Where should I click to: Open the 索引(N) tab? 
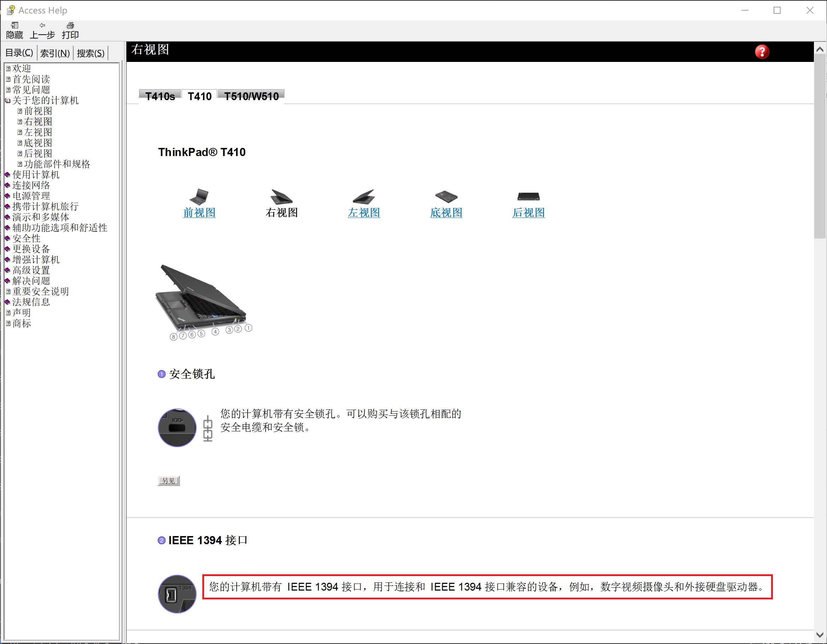click(55, 53)
